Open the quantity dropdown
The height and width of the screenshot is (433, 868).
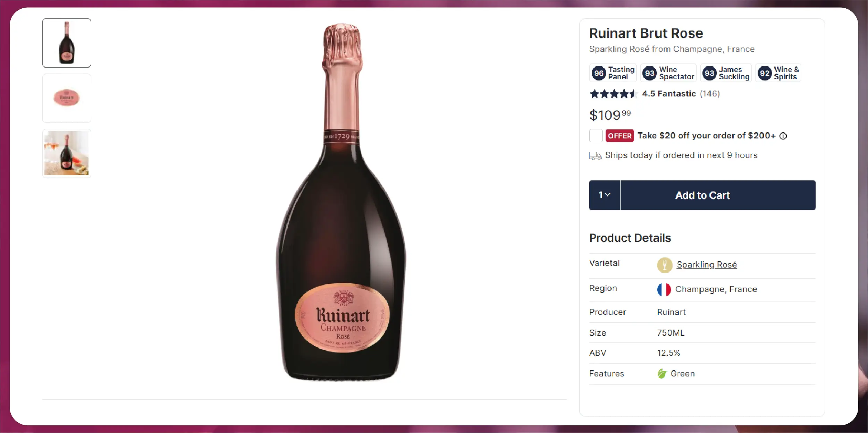tap(605, 195)
